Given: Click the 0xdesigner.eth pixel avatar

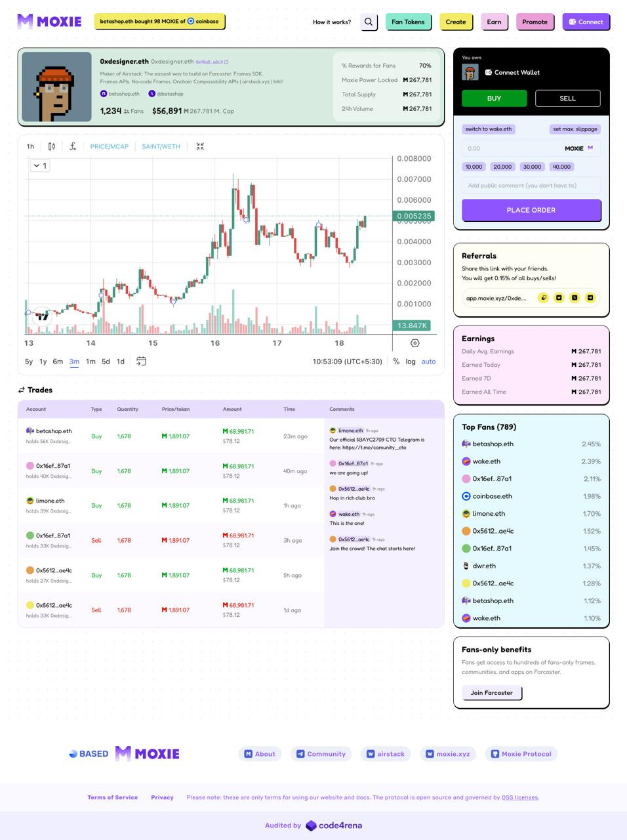Looking at the screenshot, I should tap(56, 87).
